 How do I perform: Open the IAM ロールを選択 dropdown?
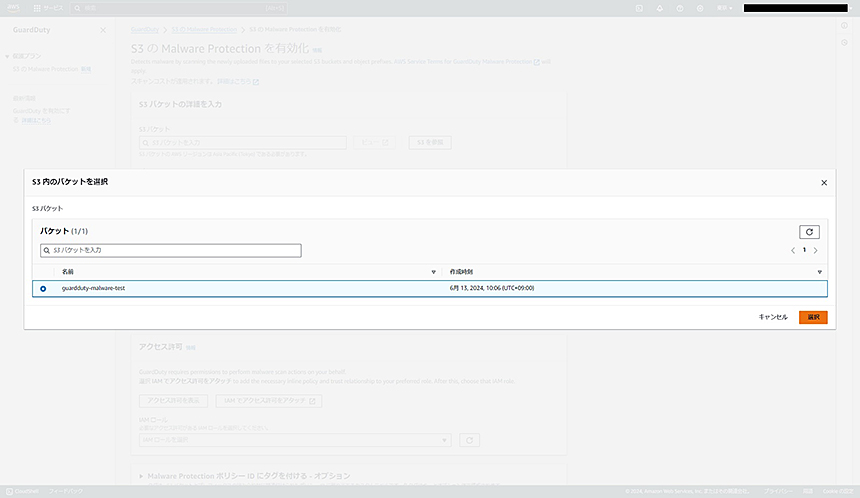[x=295, y=440]
